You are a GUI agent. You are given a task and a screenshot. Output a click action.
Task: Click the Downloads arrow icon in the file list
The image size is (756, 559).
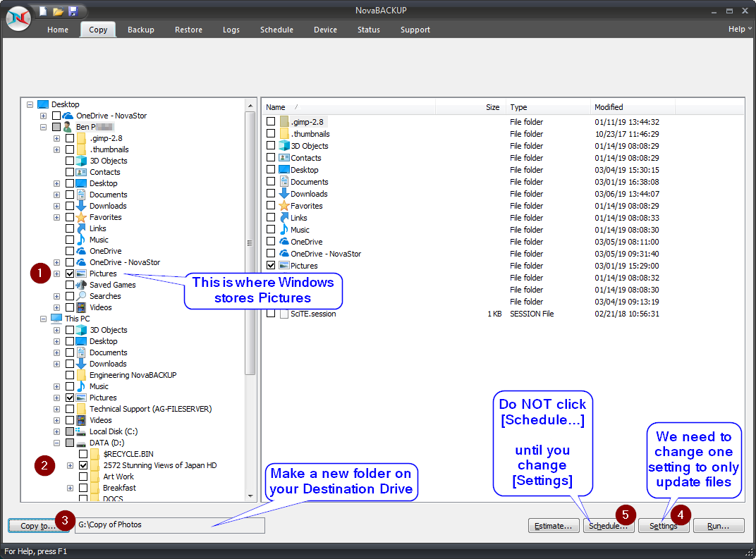284,194
